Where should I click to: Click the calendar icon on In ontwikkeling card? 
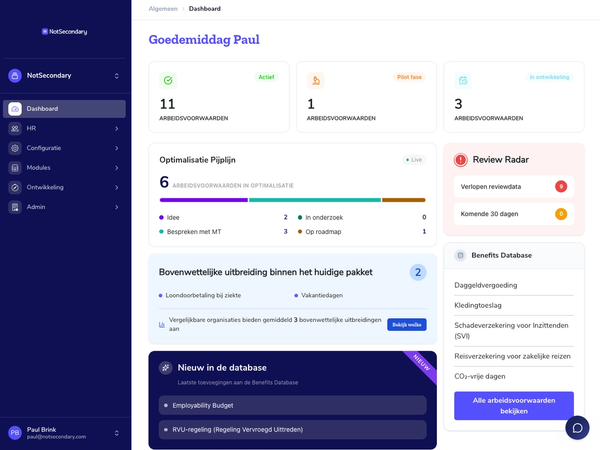(463, 80)
